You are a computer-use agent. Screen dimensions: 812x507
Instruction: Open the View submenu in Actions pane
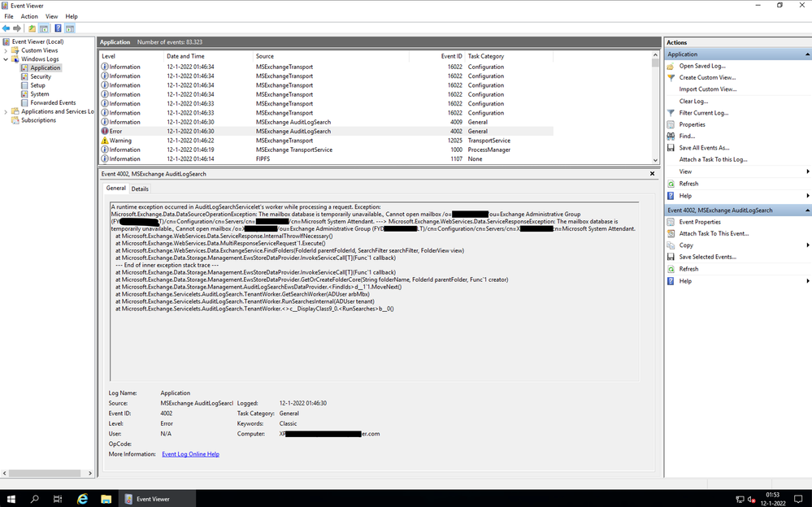pos(738,171)
